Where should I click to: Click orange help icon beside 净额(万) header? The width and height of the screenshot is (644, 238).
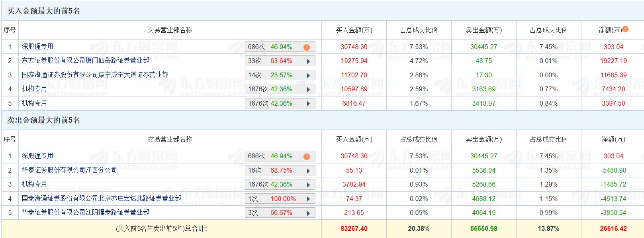click(625, 29)
